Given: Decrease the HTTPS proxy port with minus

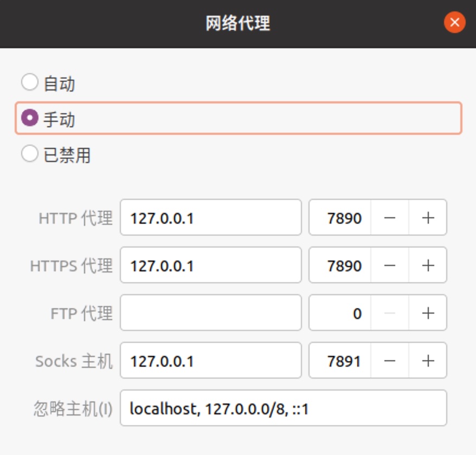Looking at the screenshot, I should coord(389,265).
